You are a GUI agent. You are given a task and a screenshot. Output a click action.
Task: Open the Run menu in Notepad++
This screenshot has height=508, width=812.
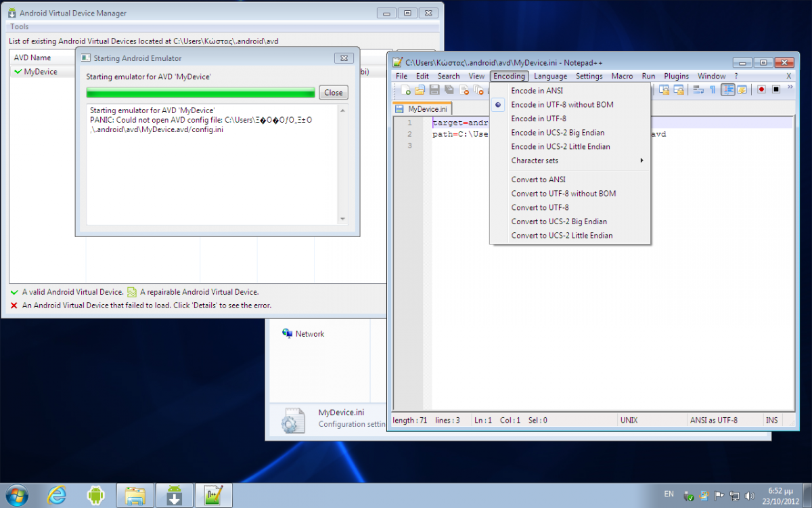pyautogui.click(x=648, y=77)
